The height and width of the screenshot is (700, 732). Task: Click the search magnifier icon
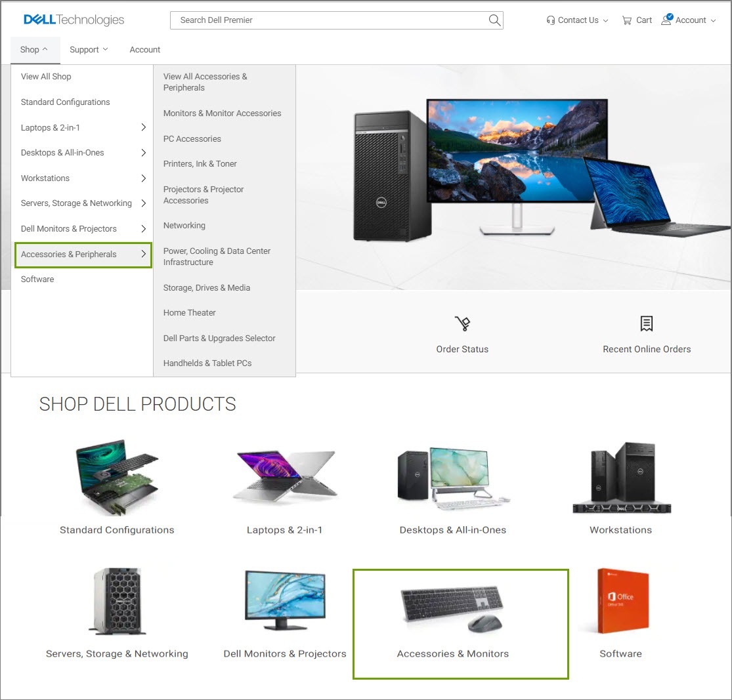(x=494, y=20)
